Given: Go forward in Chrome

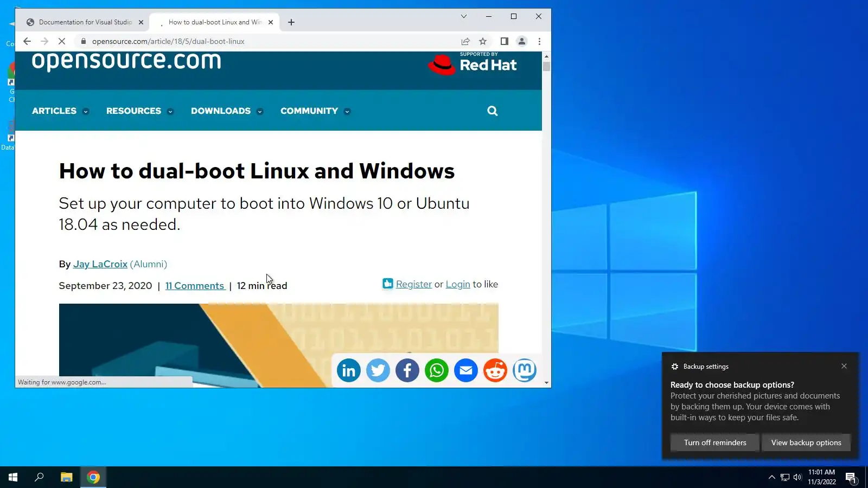Looking at the screenshot, I should tap(44, 41).
